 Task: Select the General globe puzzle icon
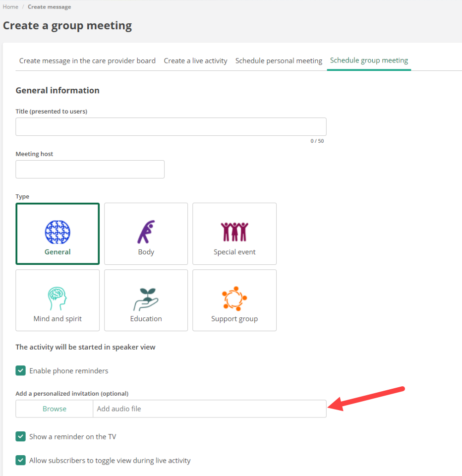tap(58, 232)
